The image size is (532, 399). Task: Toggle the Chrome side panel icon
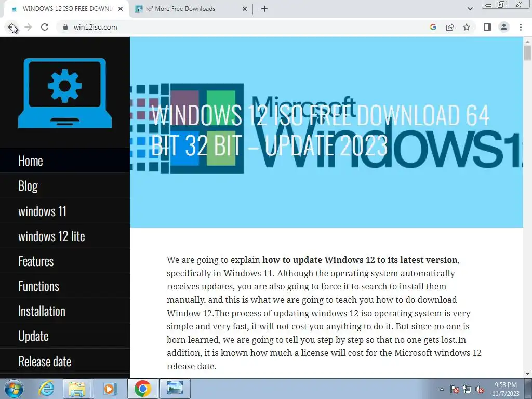487,27
